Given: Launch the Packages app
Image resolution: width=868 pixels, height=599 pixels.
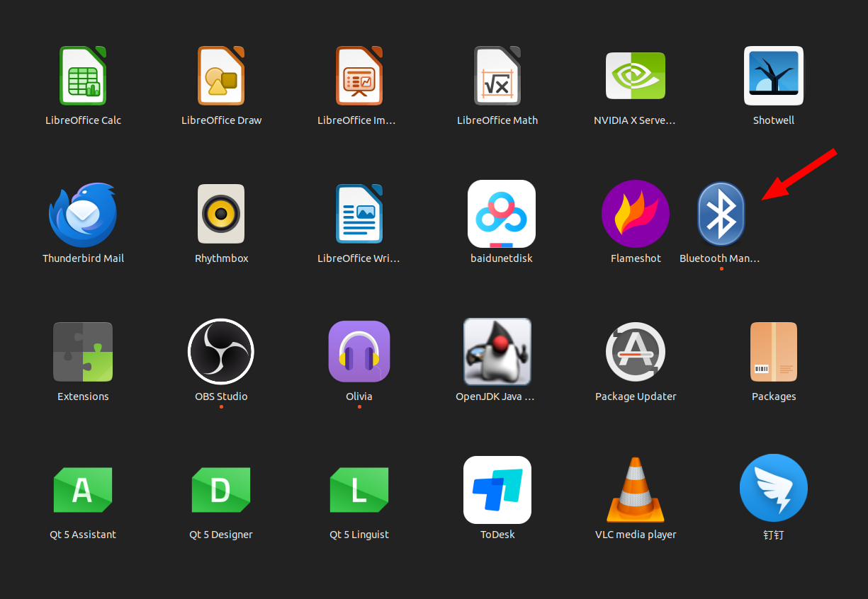Looking at the screenshot, I should tap(774, 352).
